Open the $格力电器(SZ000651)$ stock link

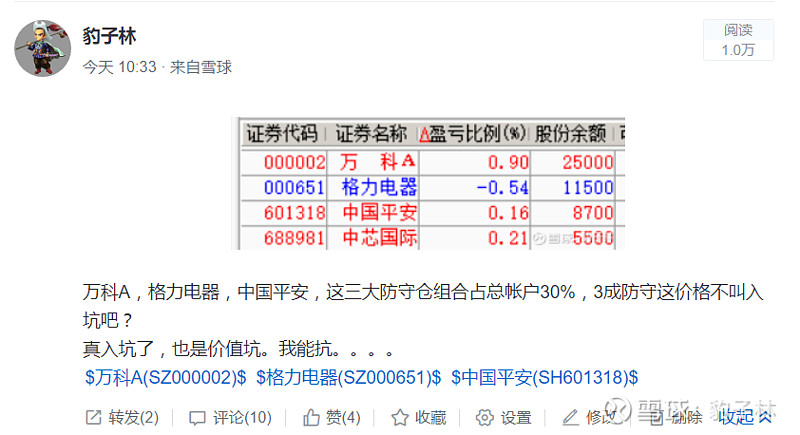click(x=348, y=378)
